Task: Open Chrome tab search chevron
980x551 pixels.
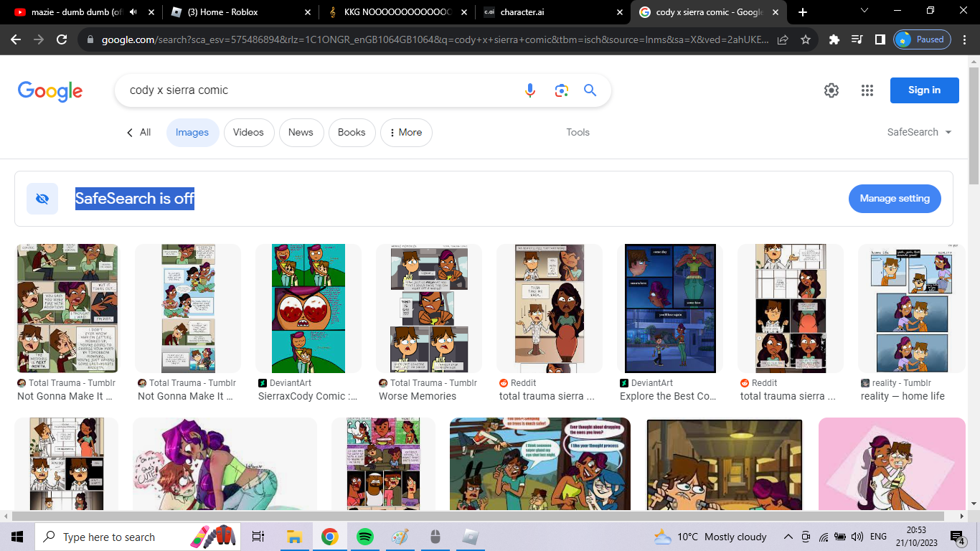Action: (x=864, y=11)
